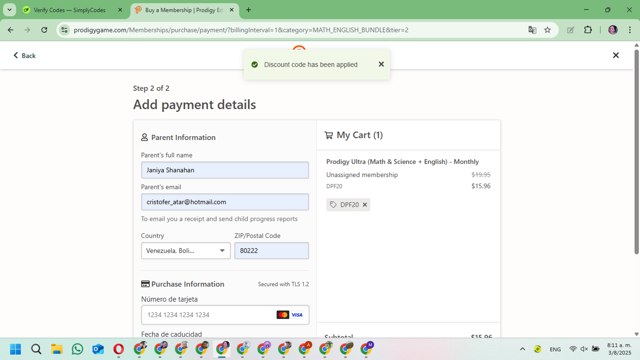Click the browser forward arrow
640x360 pixels.
point(27,30)
